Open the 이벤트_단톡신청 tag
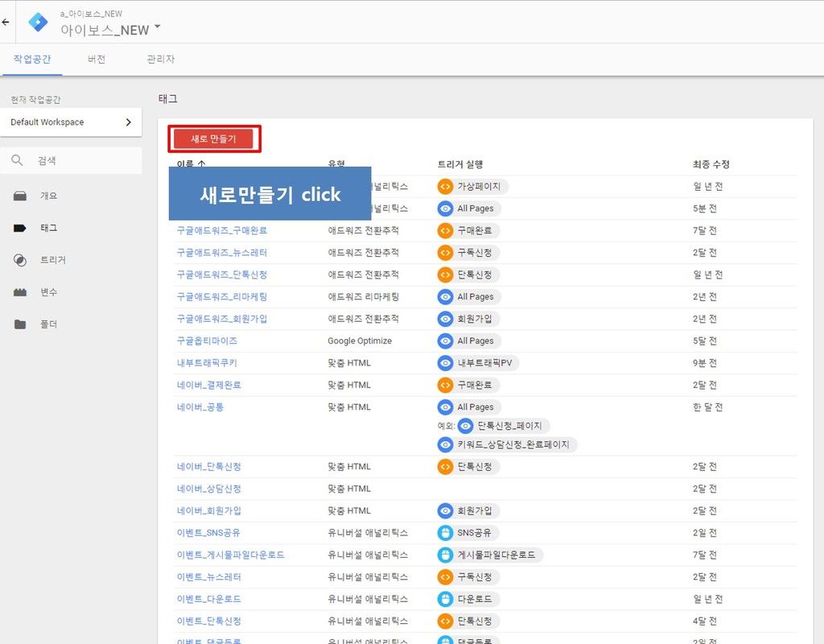Screen dimensions: 824x644 pyautogui.click(x=209, y=621)
